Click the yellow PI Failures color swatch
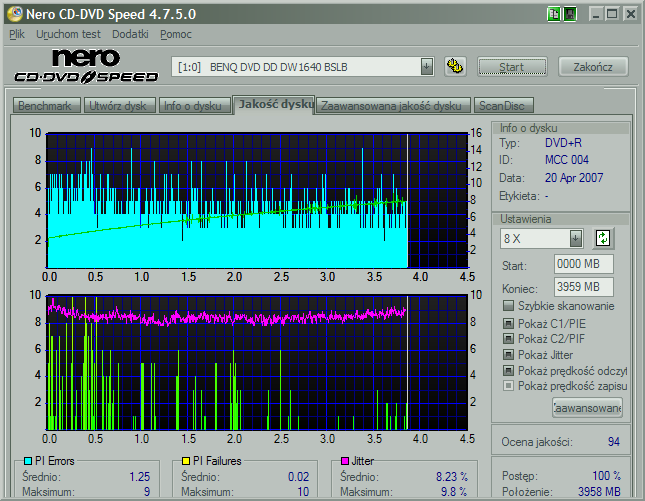The width and height of the screenshot is (645, 501). tap(186, 461)
